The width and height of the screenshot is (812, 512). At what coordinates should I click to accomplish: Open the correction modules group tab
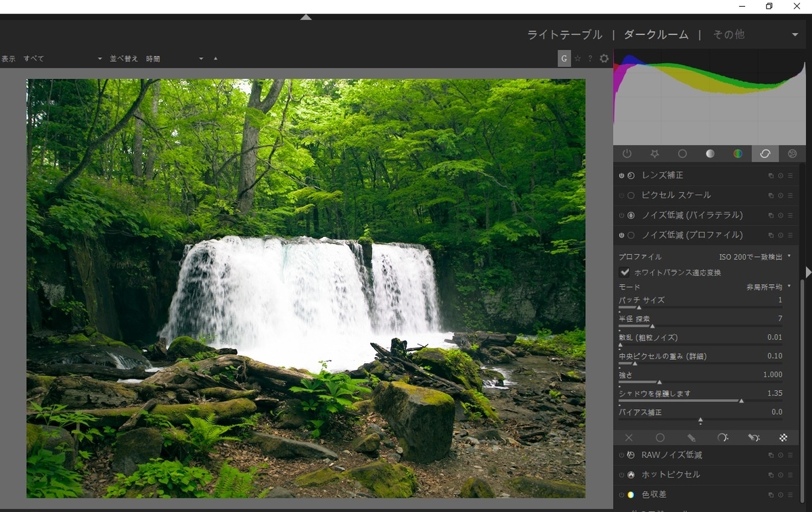pyautogui.click(x=765, y=154)
